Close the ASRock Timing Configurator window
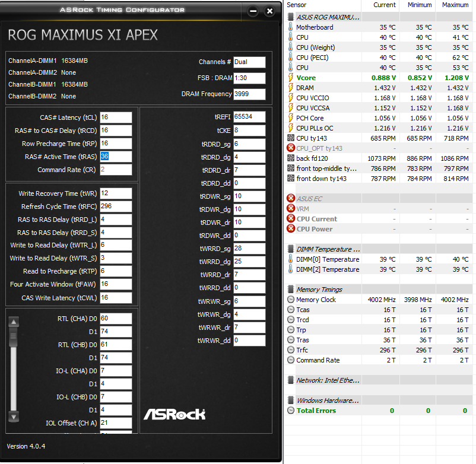Screen dimensions: 476x464 click(269, 11)
